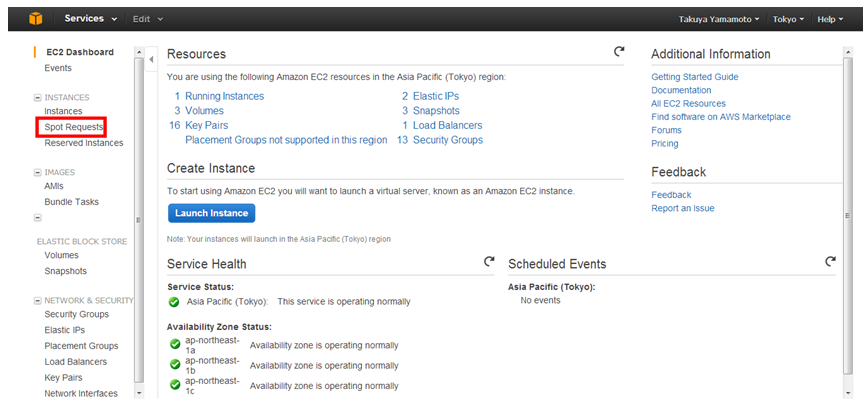Open Spot Requests in the sidebar
Image resolution: width=863 pixels, height=410 pixels.
point(74,127)
